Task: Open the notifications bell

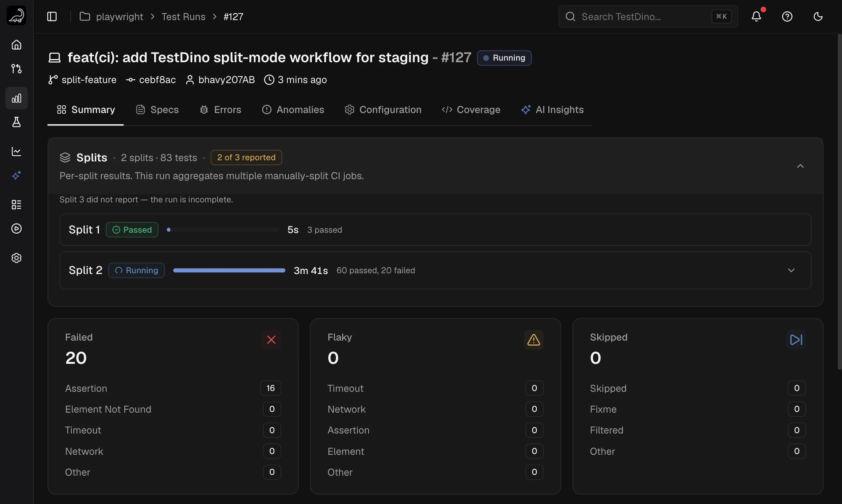Action: pos(756,16)
